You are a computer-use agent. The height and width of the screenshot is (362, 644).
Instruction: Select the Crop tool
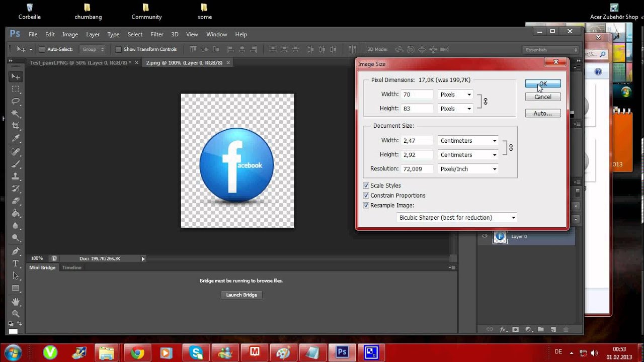click(x=16, y=126)
